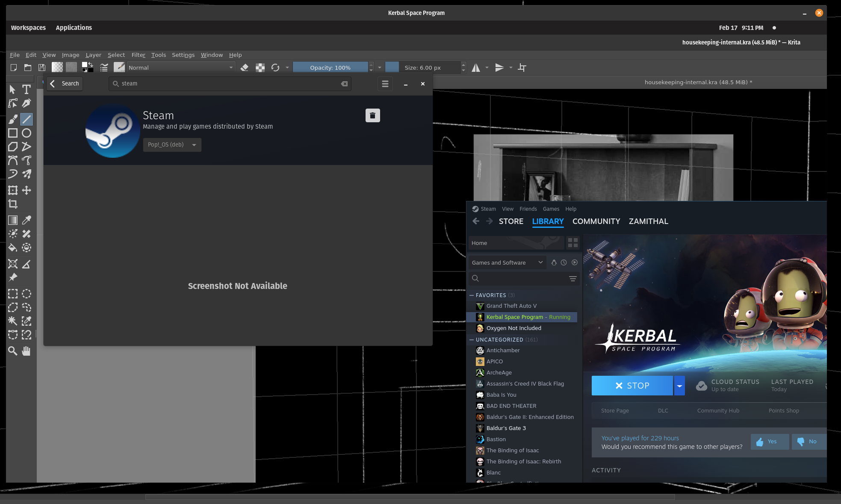Open Krita Layer menu
The image size is (841, 504).
point(93,55)
